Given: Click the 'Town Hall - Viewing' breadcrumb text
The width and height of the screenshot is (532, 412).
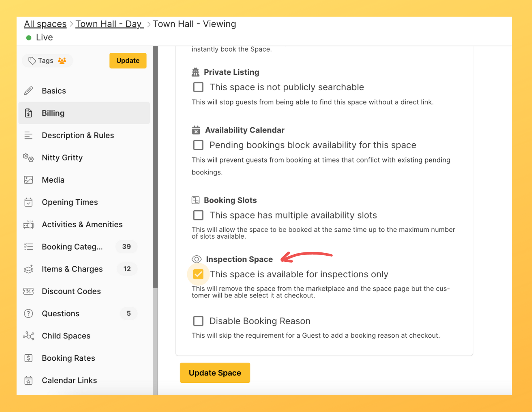Looking at the screenshot, I should pyautogui.click(x=194, y=24).
